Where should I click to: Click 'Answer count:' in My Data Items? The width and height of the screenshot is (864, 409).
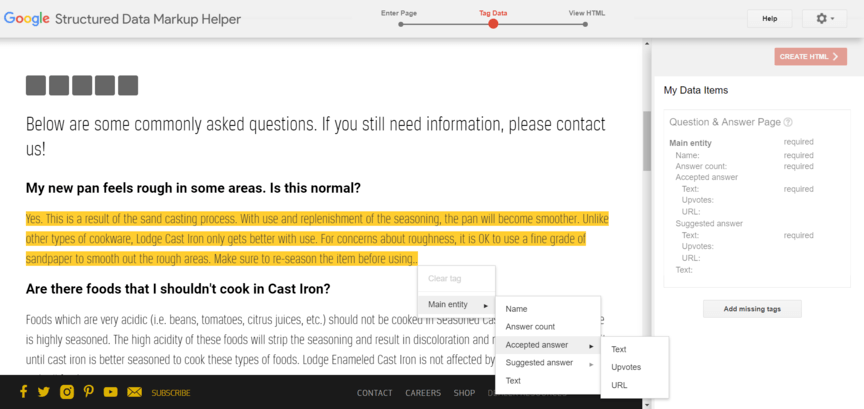pyautogui.click(x=701, y=166)
